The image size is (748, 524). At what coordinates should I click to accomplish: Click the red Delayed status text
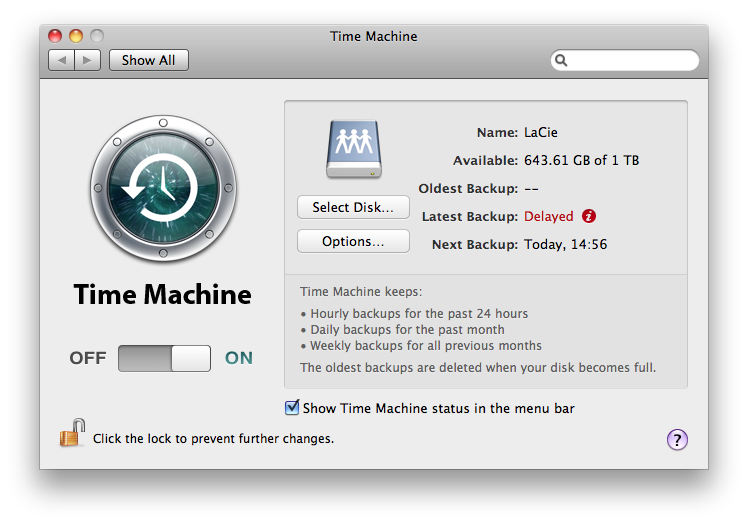(x=549, y=216)
